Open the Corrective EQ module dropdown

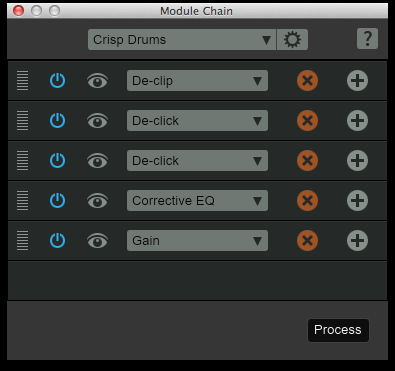197,201
